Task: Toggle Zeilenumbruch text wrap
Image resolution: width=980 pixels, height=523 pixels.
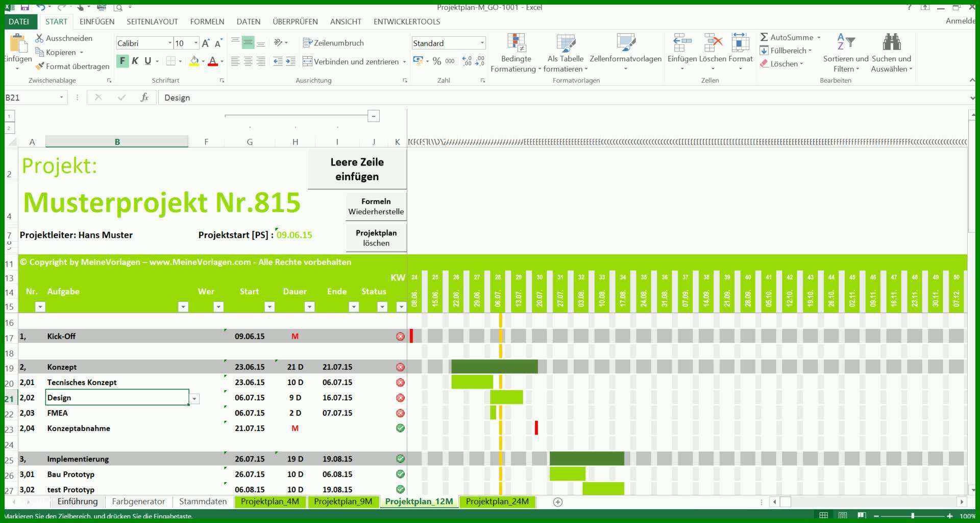Action: (333, 43)
